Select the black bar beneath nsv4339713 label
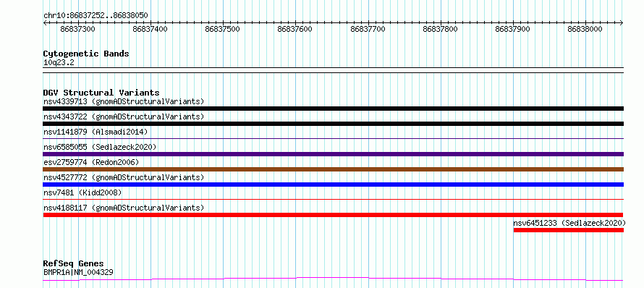 click(x=333, y=109)
